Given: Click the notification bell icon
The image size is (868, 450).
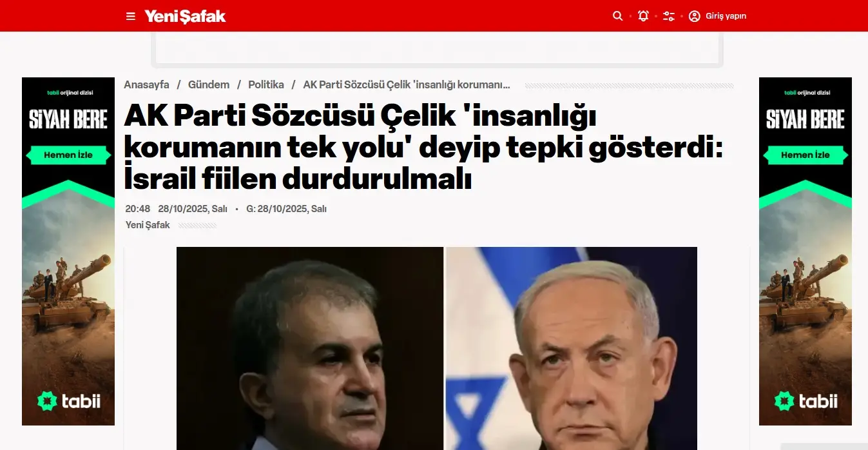Looking at the screenshot, I should tap(643, 16).
